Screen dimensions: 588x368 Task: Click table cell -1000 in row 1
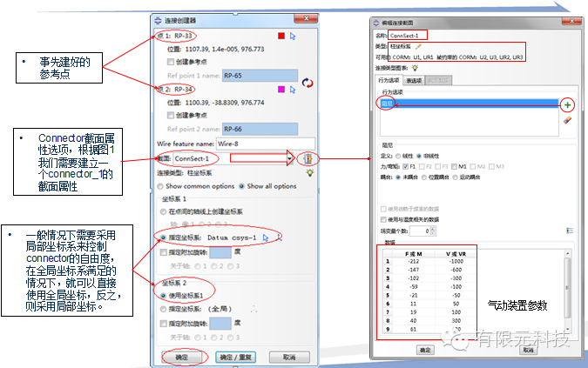[456, 261]
